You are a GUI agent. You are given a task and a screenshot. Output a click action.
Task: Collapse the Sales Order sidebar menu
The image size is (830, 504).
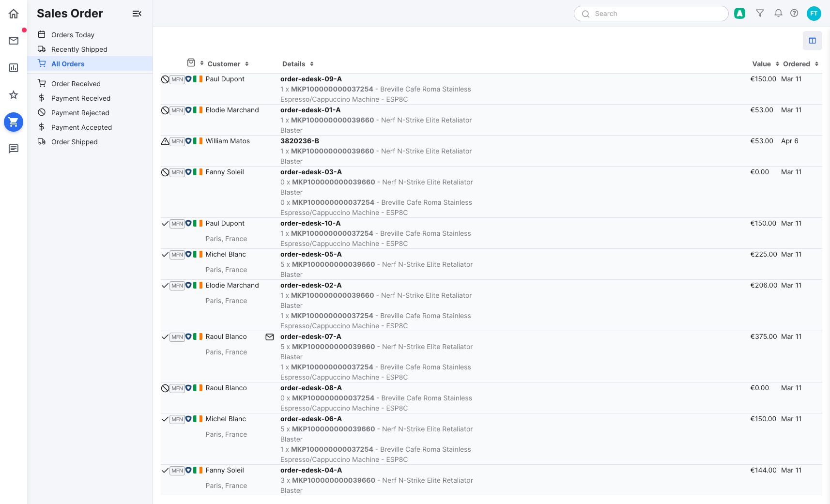(137, 14)
